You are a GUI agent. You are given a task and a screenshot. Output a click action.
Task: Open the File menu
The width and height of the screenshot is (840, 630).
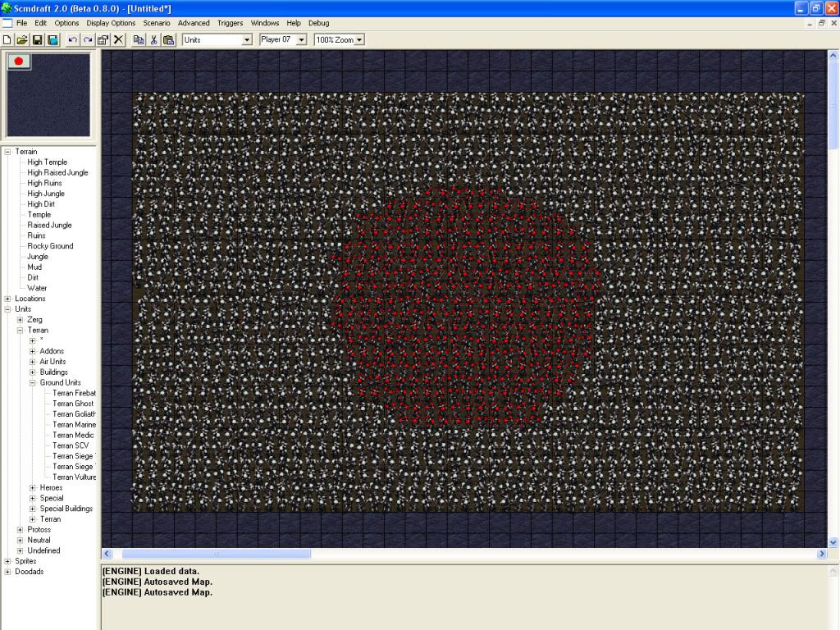pos(22,23)
